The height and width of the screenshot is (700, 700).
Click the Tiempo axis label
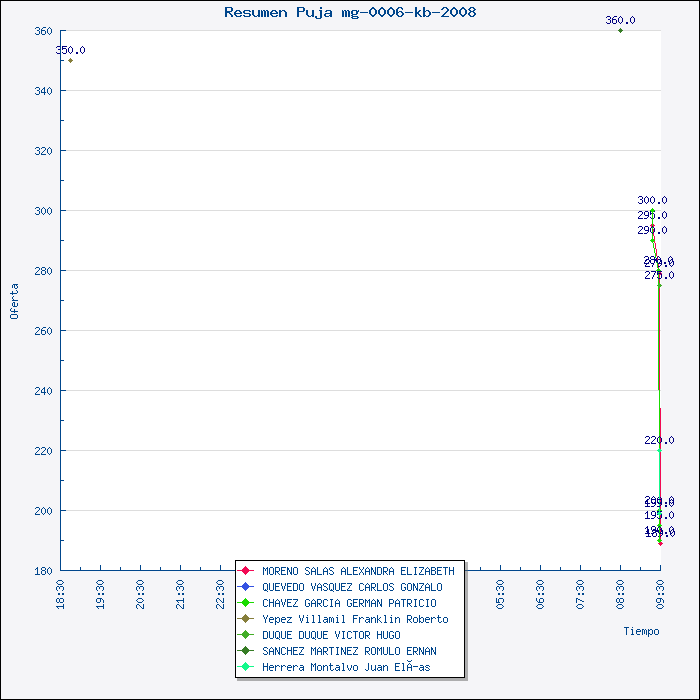[642, 631]
